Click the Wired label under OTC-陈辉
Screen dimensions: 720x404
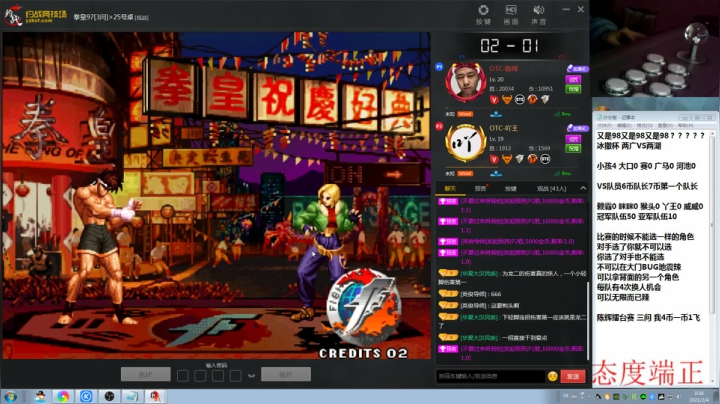[x=465, y=114]
